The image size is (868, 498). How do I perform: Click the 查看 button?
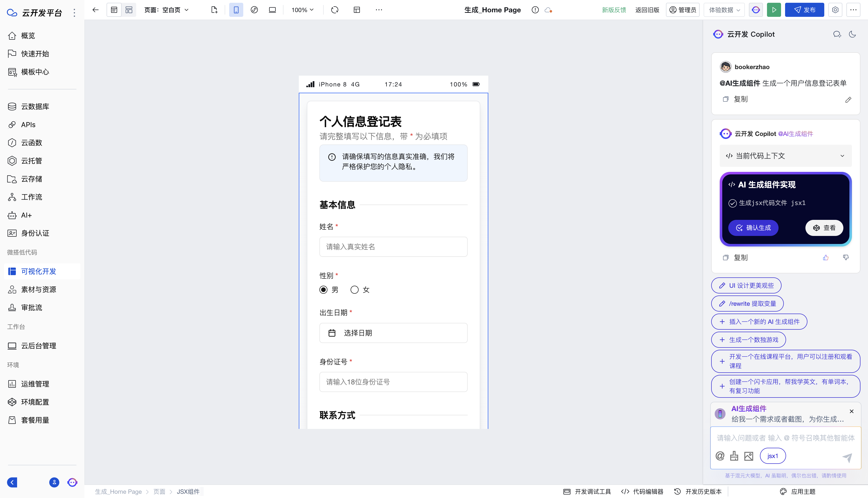pos(824,228)
